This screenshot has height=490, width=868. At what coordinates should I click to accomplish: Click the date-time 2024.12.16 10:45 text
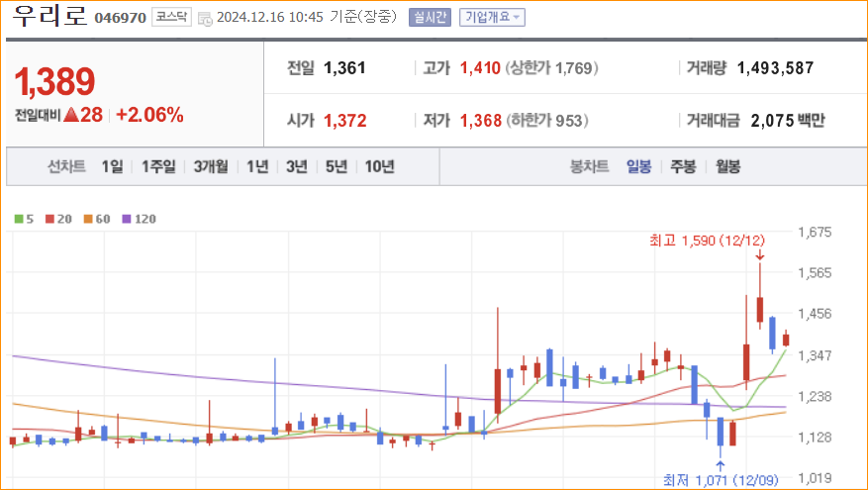[269, 17]
